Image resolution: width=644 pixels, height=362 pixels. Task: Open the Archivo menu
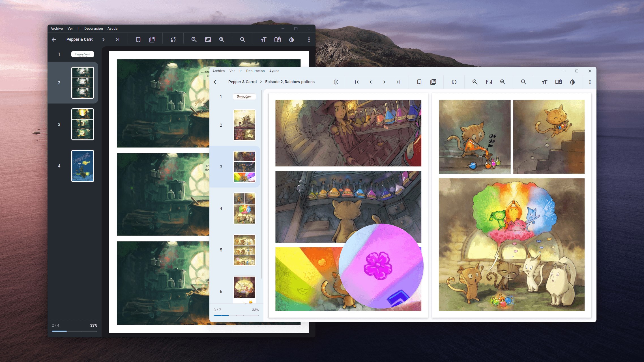pos(218,71)
